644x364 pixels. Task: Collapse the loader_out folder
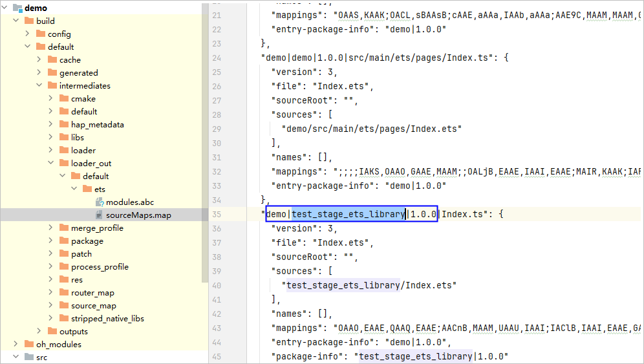[50, 164]
